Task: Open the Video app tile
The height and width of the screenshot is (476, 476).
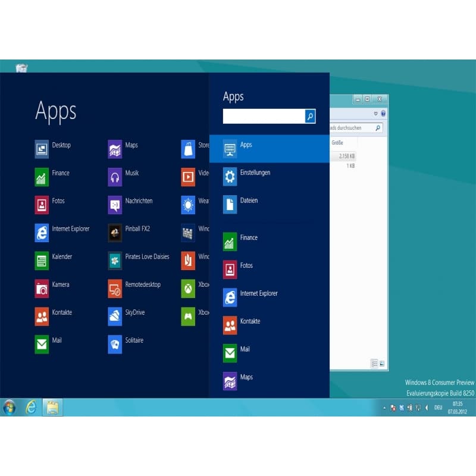Action: (x=195, y=177)
